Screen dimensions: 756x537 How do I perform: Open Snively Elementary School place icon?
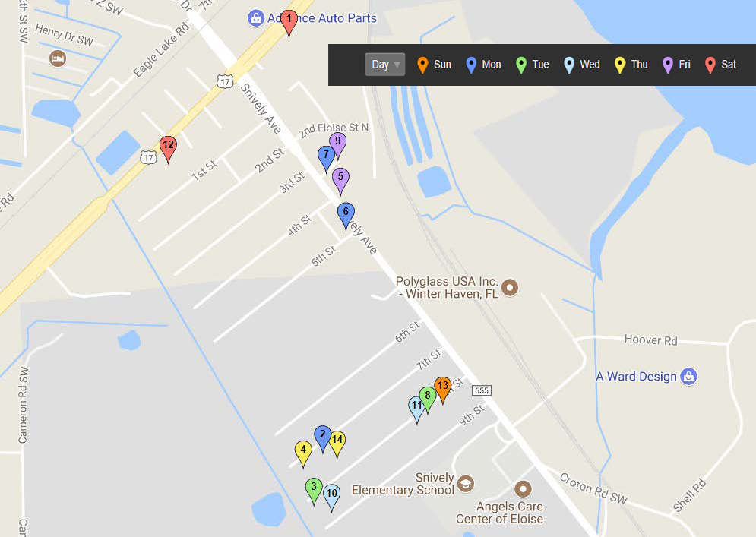(465, 484)
